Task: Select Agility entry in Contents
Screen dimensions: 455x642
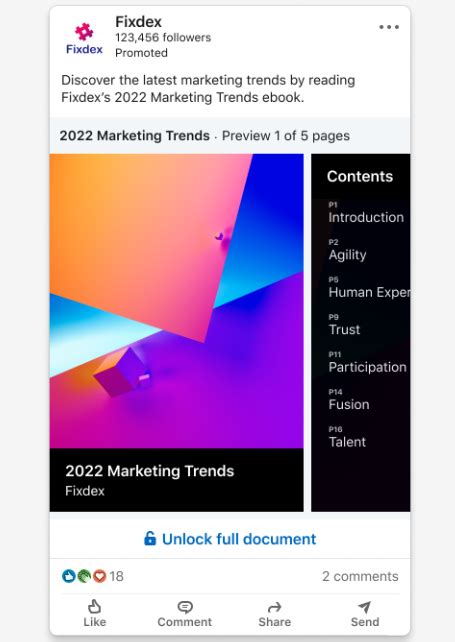Action: (347, 255)
